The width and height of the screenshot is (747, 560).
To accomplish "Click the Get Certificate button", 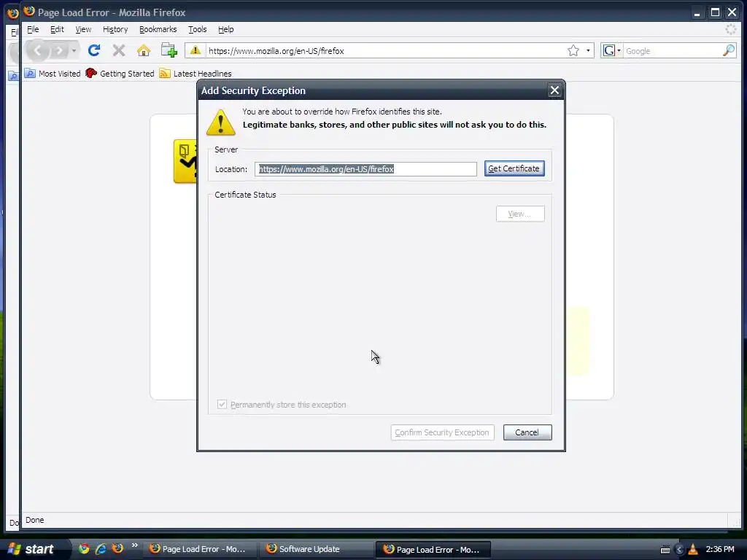I will pyautogui.click(x=514, y=168).
